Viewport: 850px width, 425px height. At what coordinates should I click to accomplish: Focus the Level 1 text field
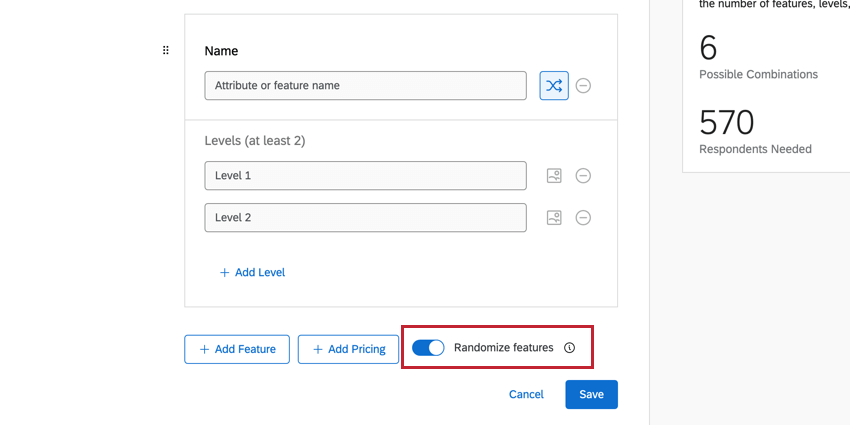365,176
